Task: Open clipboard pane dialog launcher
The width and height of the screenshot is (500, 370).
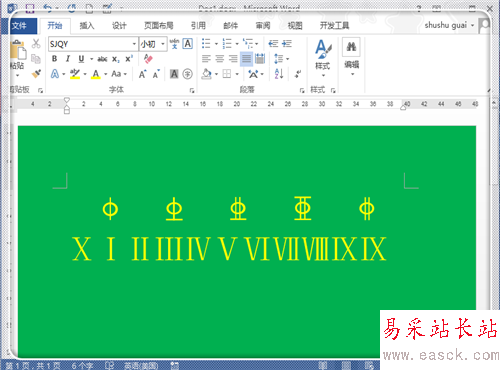Action: 40,90
